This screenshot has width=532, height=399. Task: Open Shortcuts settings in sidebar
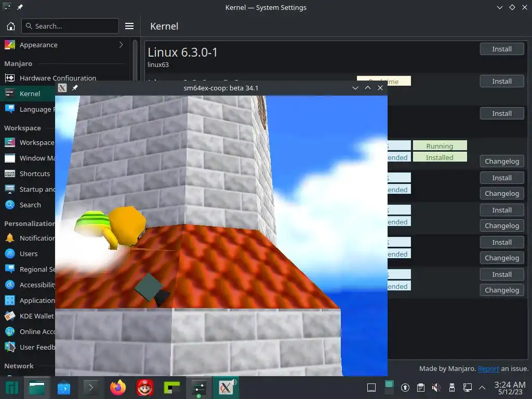(x=35, y=174)
